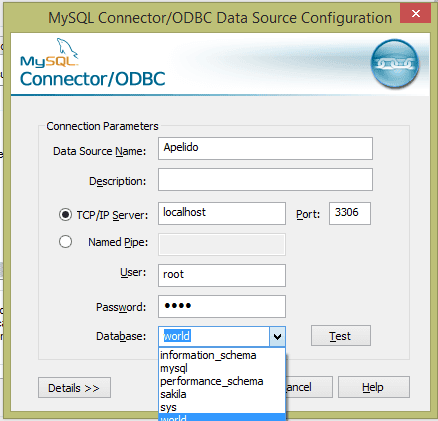
Task: Click the Description input field
Action: click(265, 180)
